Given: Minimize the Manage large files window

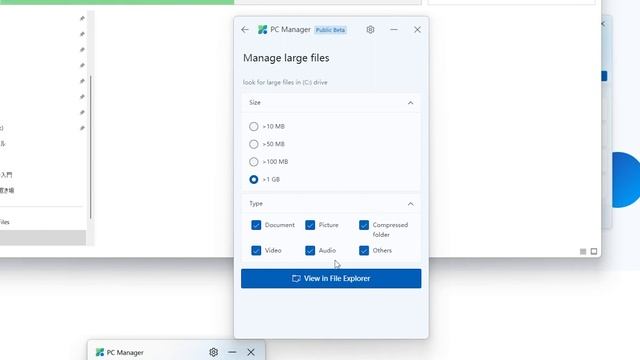Looking at the screenshot, I should (x=394, y=30).
